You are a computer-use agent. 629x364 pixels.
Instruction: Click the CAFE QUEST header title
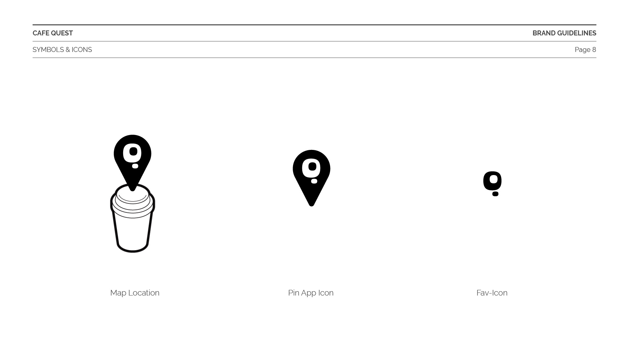[53, 33]
